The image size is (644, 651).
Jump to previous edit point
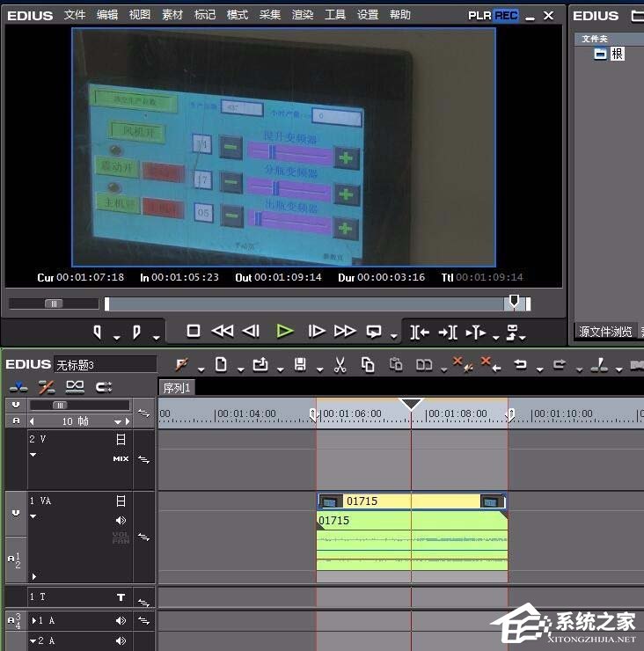click(x=420, y=333)
